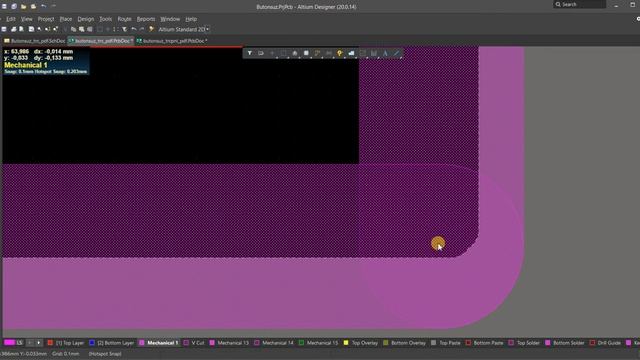The height and width of the screenshot is (360, 640).
Task: Click the place text string 'A' icon
Action: 385,53
